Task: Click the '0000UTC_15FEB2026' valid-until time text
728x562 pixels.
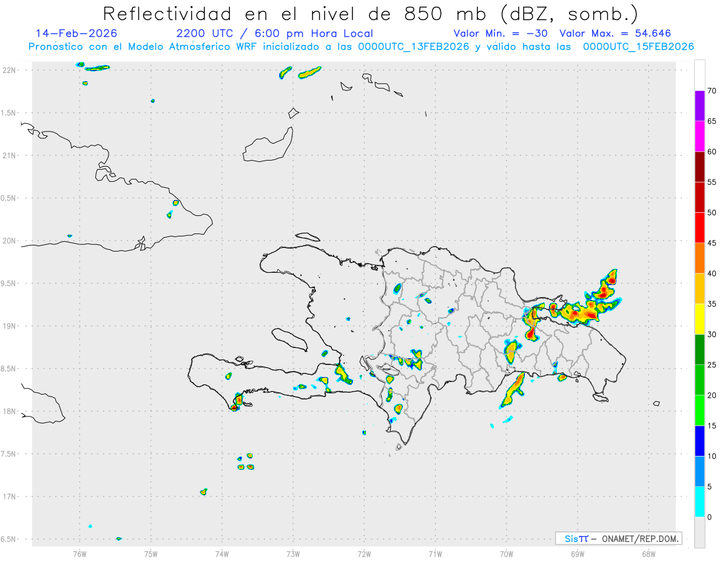Action: click(x=639, y=47)
